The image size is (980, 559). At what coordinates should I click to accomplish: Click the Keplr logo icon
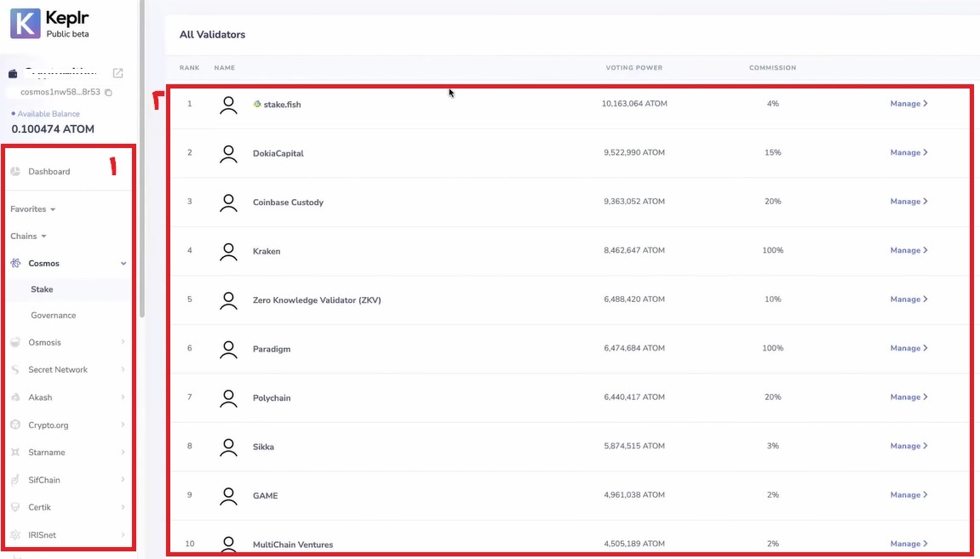[26, 24]
